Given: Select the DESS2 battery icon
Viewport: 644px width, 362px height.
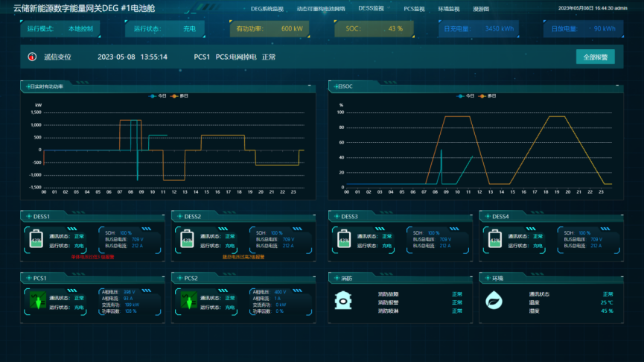Looking at the screenshot, I should pyautogui.click(x=188, y=239).
